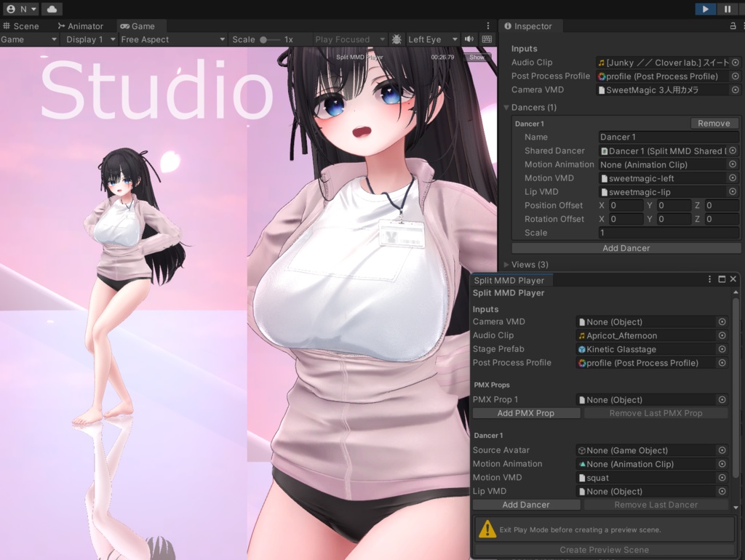Open Split MMD Player Camera VMD object picker
Screen dimensions: 745x560
(722, 322)
